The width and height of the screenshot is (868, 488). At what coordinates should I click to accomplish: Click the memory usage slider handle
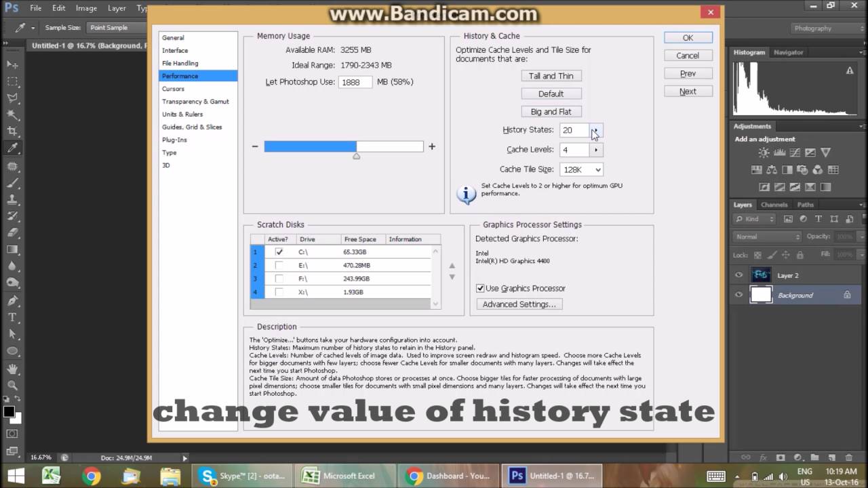point(356,156)
